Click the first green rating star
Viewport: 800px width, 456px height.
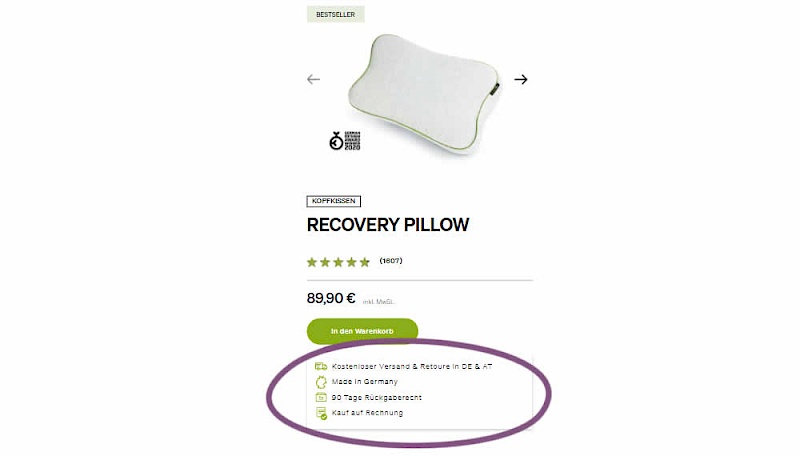pos(312,262)
